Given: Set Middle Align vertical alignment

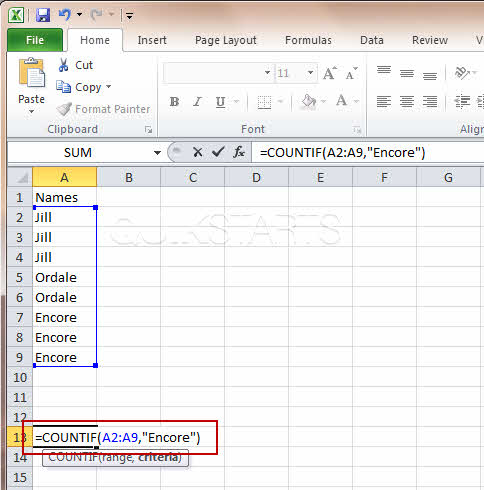Looking at the screenshot, I should click(407, 73).
